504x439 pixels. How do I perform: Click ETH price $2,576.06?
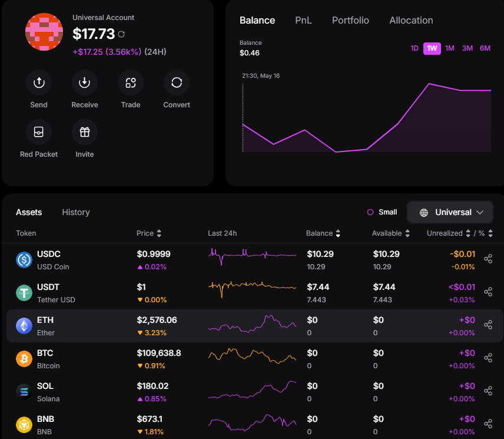coord(157,320)
